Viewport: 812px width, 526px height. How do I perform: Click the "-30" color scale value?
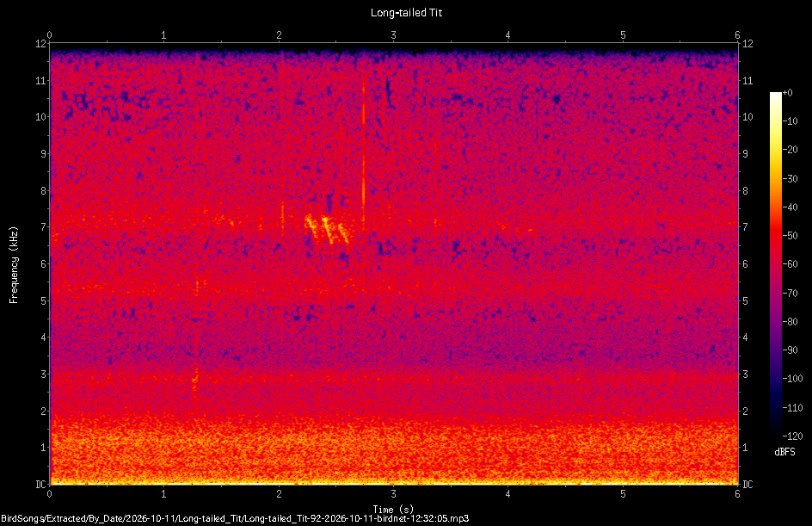click(x=790, y=179)
